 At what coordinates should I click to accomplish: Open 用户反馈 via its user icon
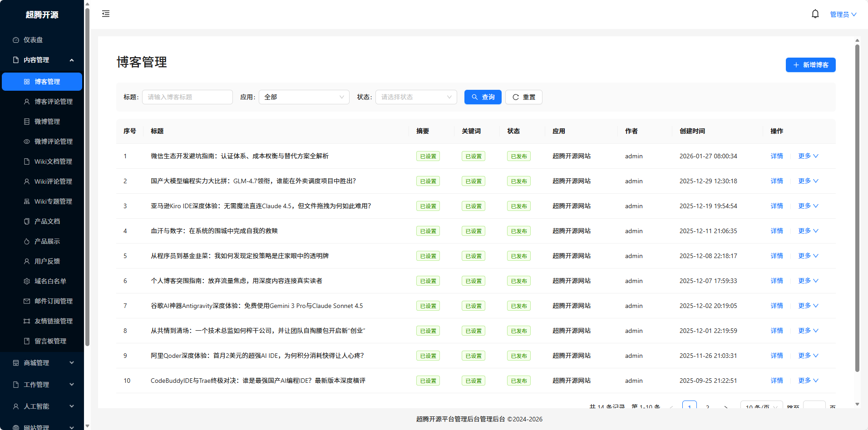(x=26, y=261)
